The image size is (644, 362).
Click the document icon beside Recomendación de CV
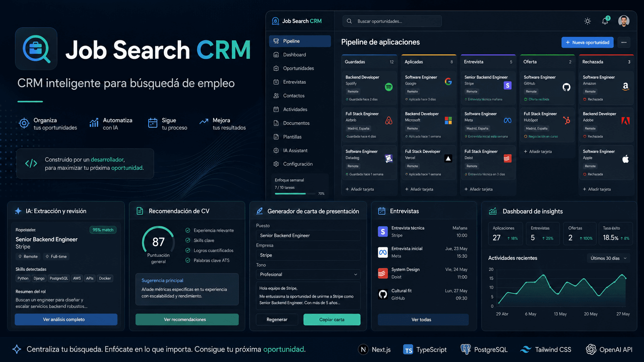140,211
